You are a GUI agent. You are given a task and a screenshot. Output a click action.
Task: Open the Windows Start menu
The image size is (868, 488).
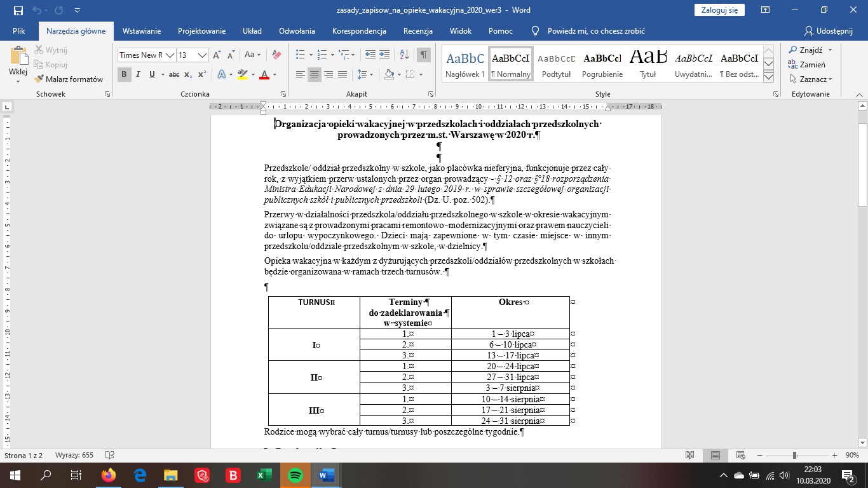[x=15, y=475]
